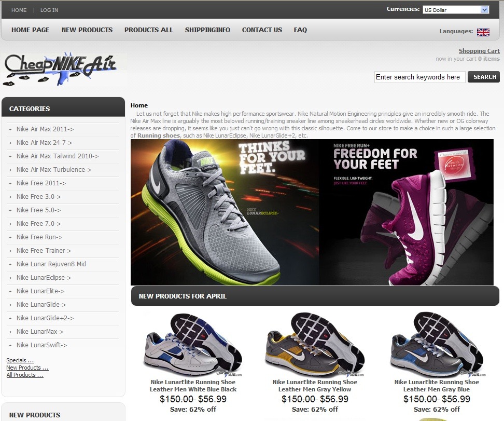Open Nike LunarMax category
This screenshot has height=421, width=504.
click(x=40, y=332)
